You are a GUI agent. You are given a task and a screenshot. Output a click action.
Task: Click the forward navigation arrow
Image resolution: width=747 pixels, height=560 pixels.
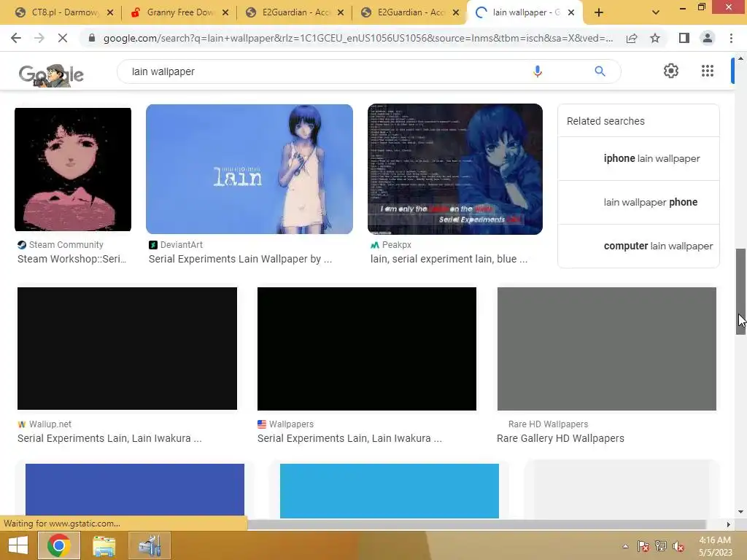click(x=39, y=38)
